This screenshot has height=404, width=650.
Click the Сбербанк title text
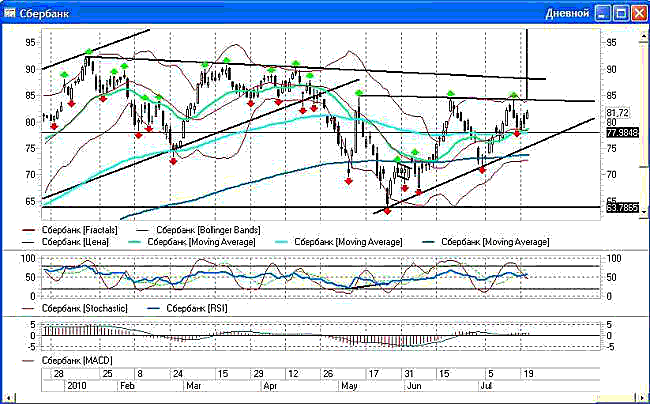pyautogui.click(x=44, y=13)
